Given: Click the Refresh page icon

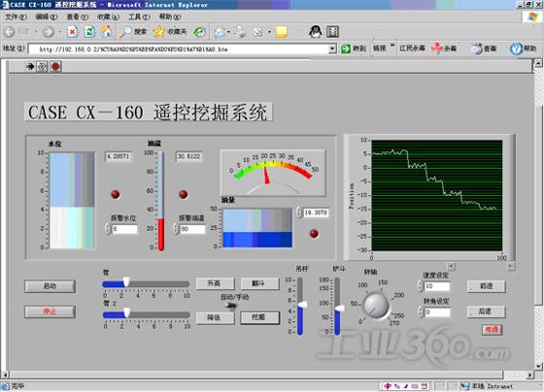Looking at the screenshot, I should tap(89, 32).
